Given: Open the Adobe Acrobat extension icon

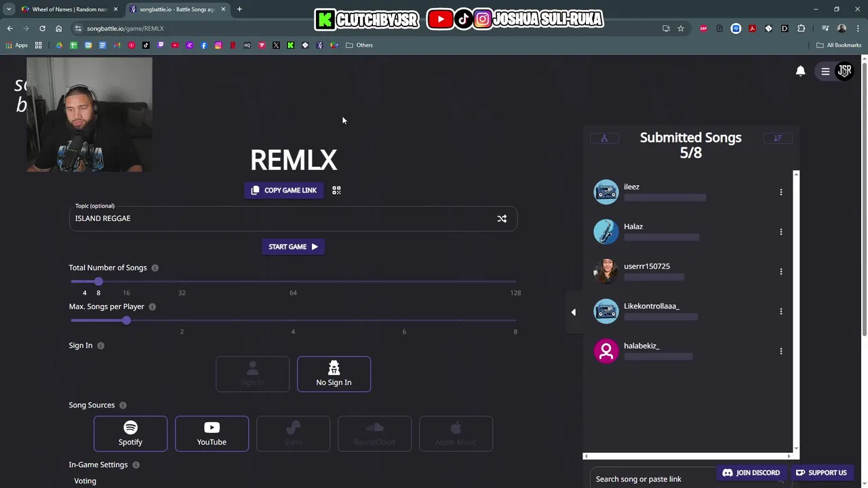Looking at the screenshot, I should (x=752, y=28).
